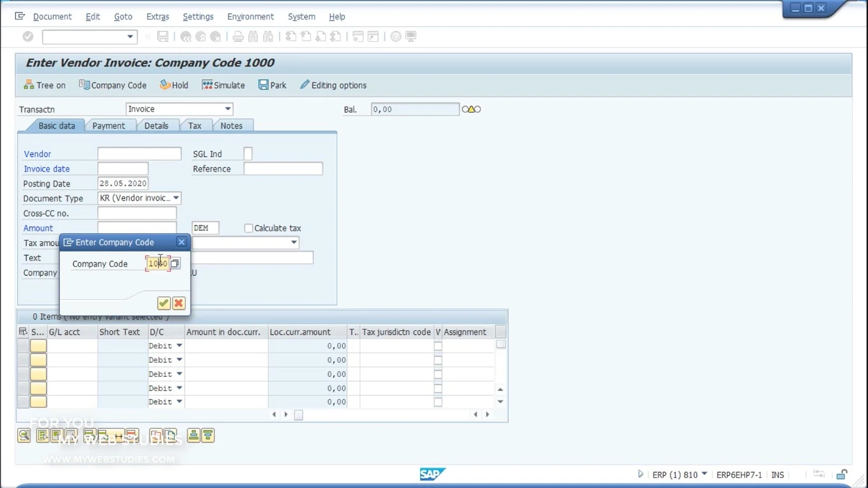Open the Document menu

[x=52, y=17]
